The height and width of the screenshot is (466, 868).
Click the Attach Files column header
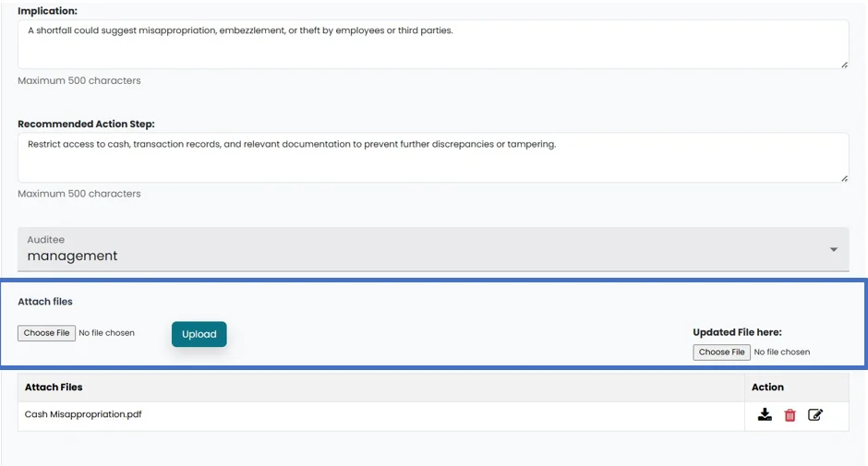54,388
